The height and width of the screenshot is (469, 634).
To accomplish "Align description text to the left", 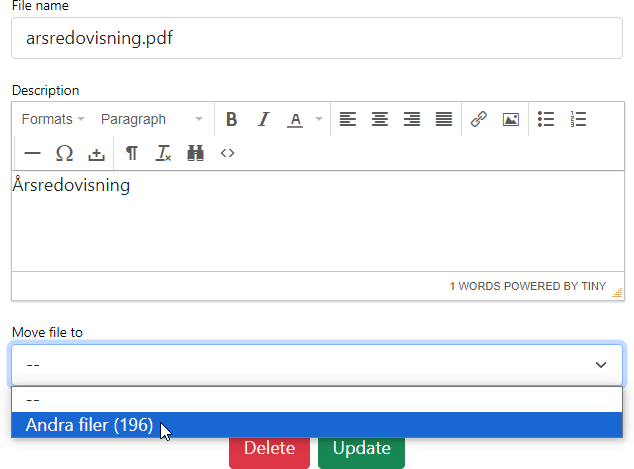I will [347, 119].
